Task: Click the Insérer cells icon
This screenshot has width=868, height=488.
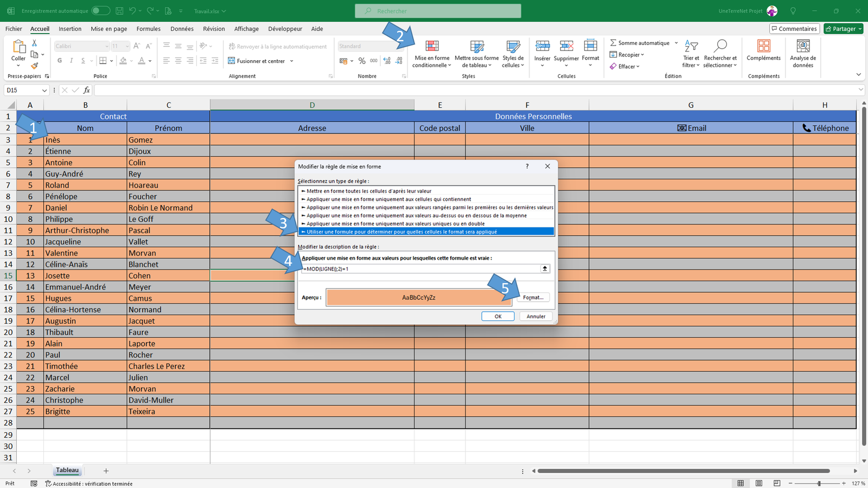Action: [542, 46]
